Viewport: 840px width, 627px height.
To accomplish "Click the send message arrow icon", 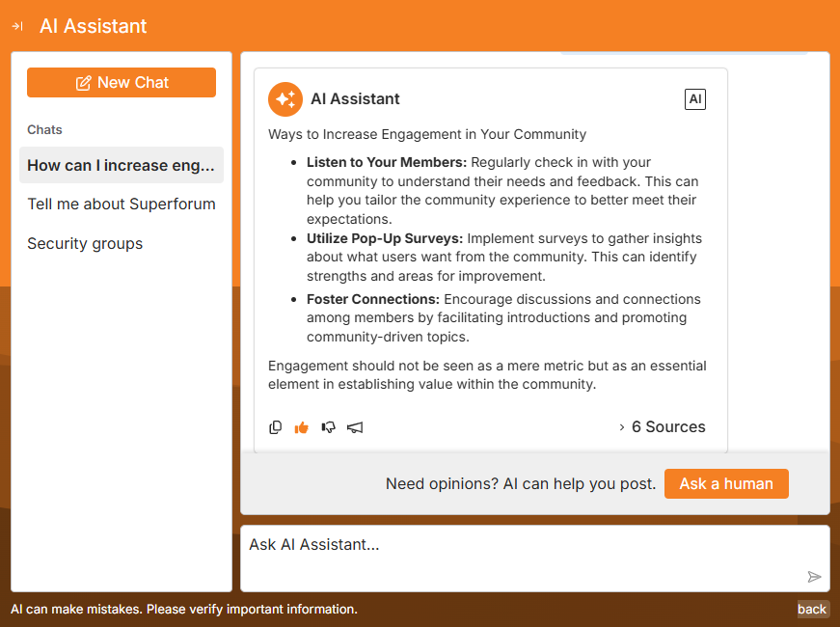I will [x=814, y=577].
